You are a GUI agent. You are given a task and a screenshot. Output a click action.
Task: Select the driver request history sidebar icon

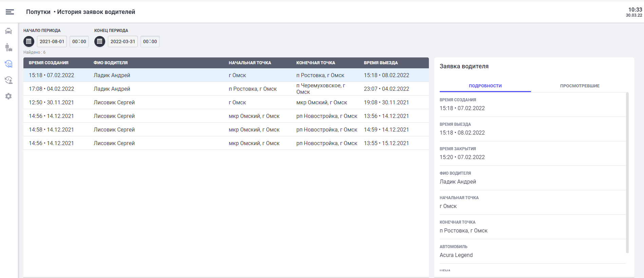click(x=8, y=64)
